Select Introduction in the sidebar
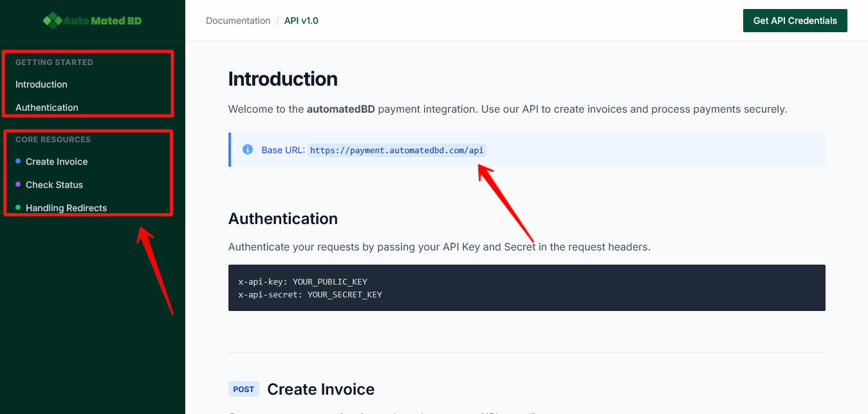868x414 pixels. coord(41,84)
